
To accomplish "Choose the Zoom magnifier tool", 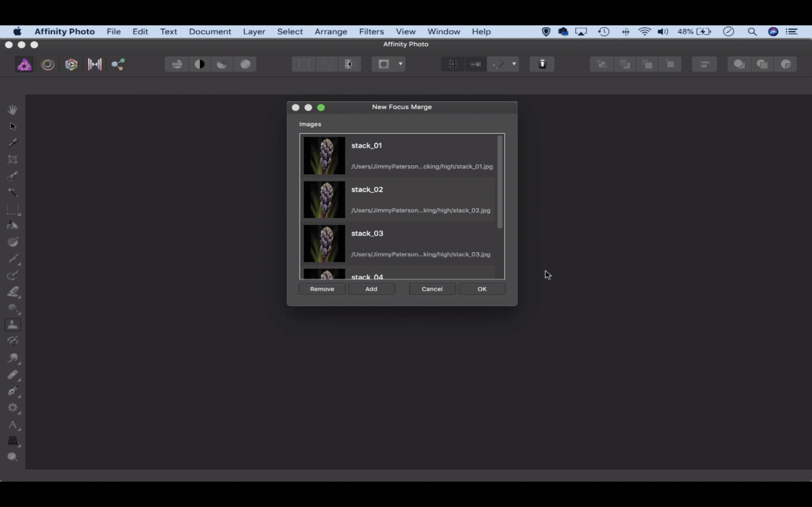I will pos(13,457).
